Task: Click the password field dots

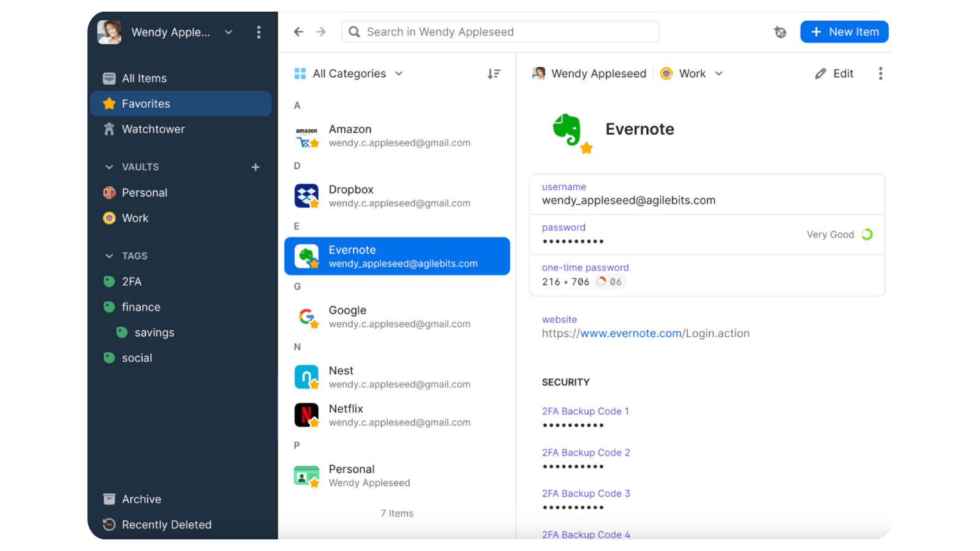Action: [573, 241]
